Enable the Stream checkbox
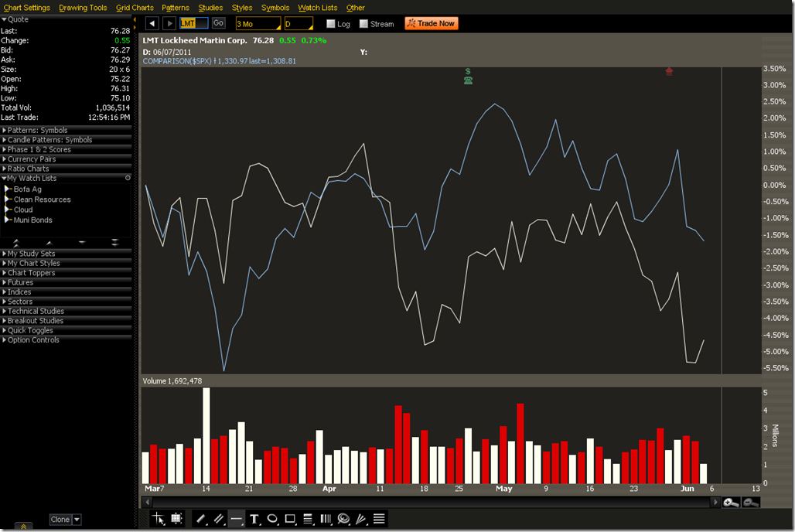Screen dimensions: 795x532 [x=363, y=24]
